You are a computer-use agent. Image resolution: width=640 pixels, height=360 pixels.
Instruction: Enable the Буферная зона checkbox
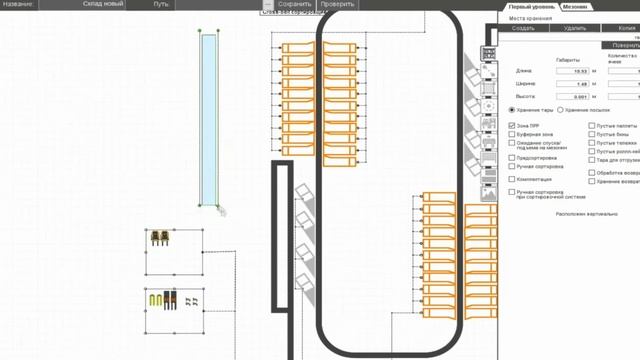click(x=512, y=134)
